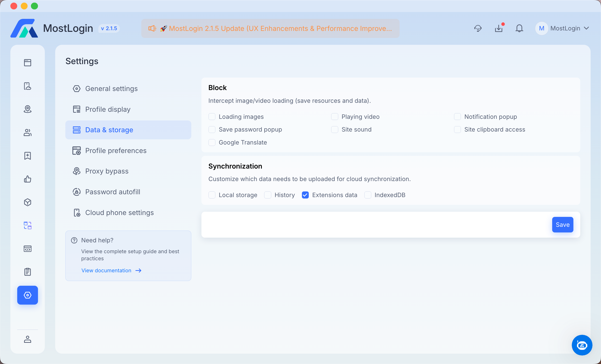Open the proxy location pin sidebar icon
This screenshot has height=364, width=601.
[28, 109]
